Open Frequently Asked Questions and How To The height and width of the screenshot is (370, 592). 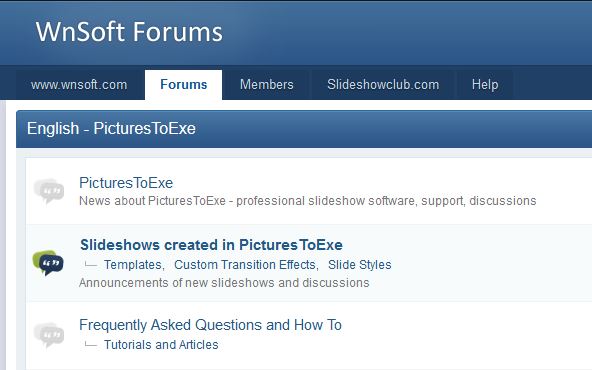click(210, 325)
